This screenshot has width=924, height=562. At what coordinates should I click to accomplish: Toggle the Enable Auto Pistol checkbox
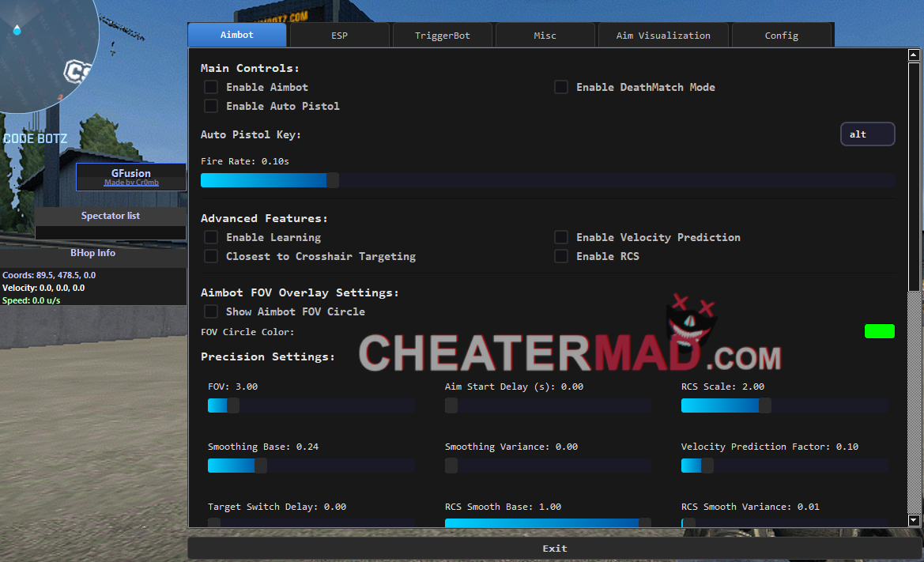pyautogui.click(x=211, y=106)
